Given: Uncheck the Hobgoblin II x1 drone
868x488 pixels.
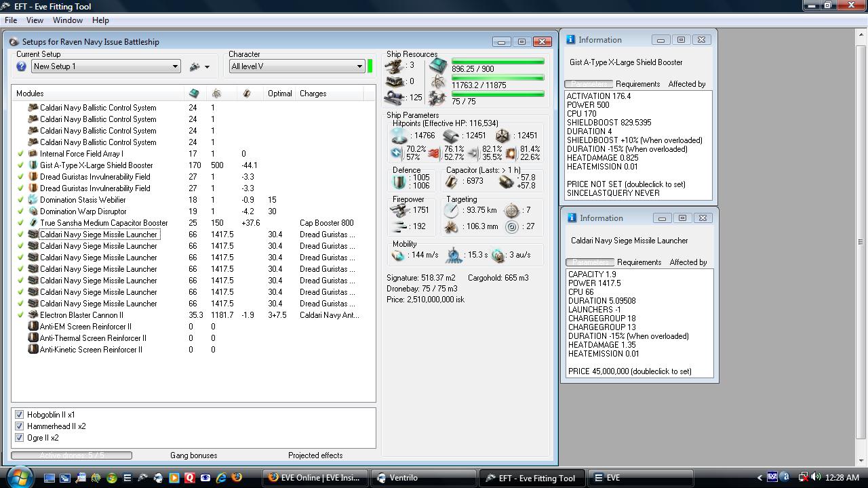Looking at the screenshot, I should pos(19,415).
